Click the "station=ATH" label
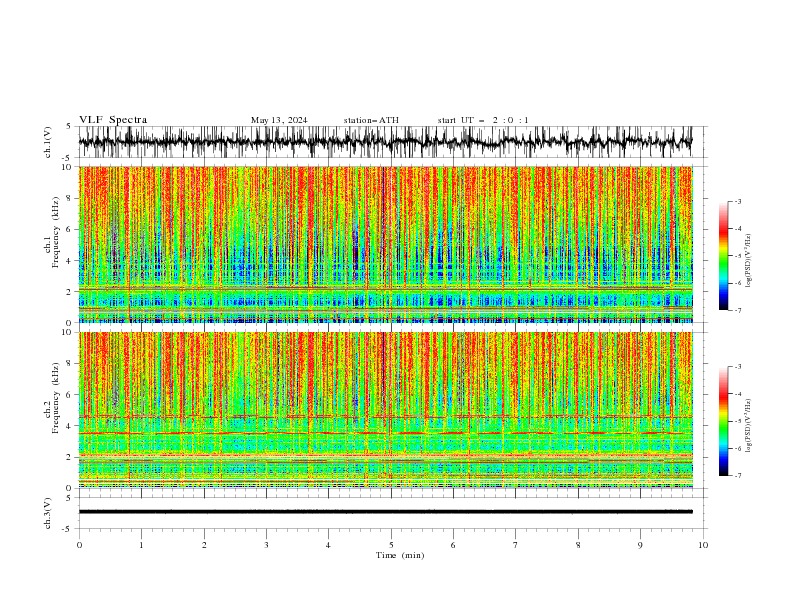 click(371, 120)
